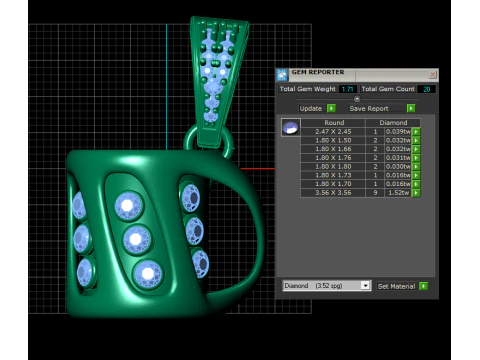This screenshot has width=480, height=360.
Task: Click the Update button label
Action: coord(311,108)
